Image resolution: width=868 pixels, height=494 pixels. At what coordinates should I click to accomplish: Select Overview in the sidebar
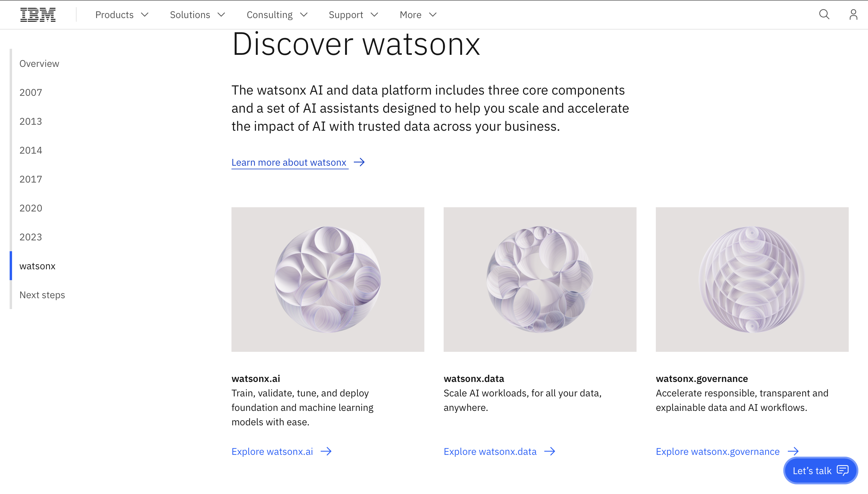click(x=39, y=64)
